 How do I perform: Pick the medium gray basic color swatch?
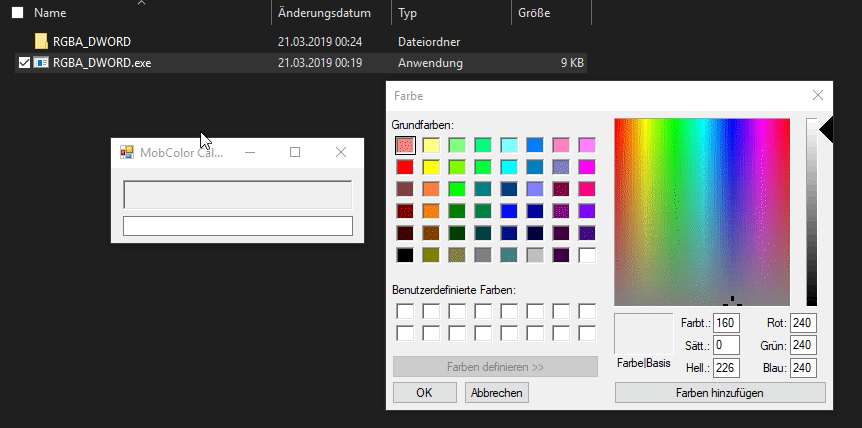pyautogui.click(x=483, y=255)
